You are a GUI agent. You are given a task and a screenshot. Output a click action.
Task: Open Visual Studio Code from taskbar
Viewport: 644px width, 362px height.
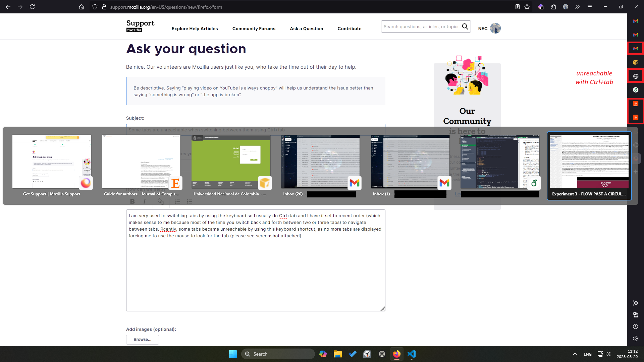coord(412,354)
